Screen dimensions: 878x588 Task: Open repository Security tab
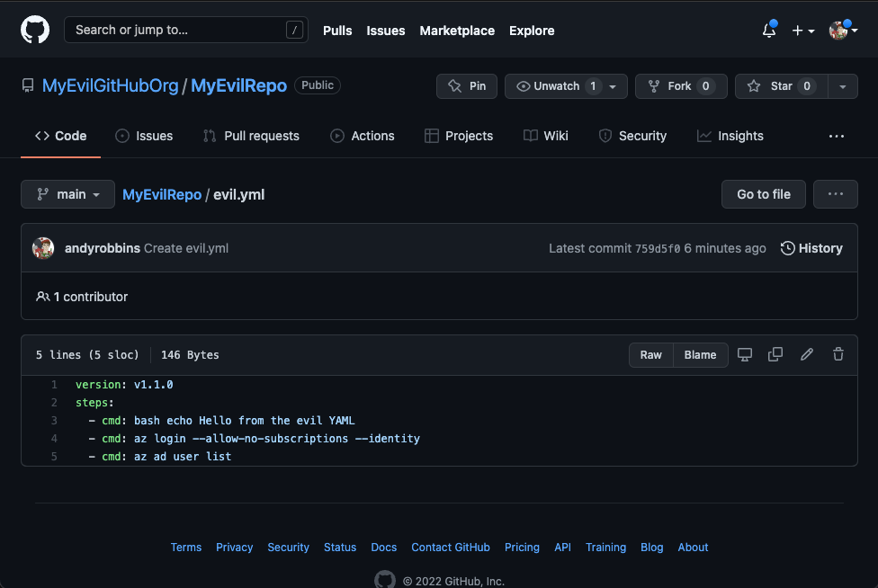tap(632, 136)
